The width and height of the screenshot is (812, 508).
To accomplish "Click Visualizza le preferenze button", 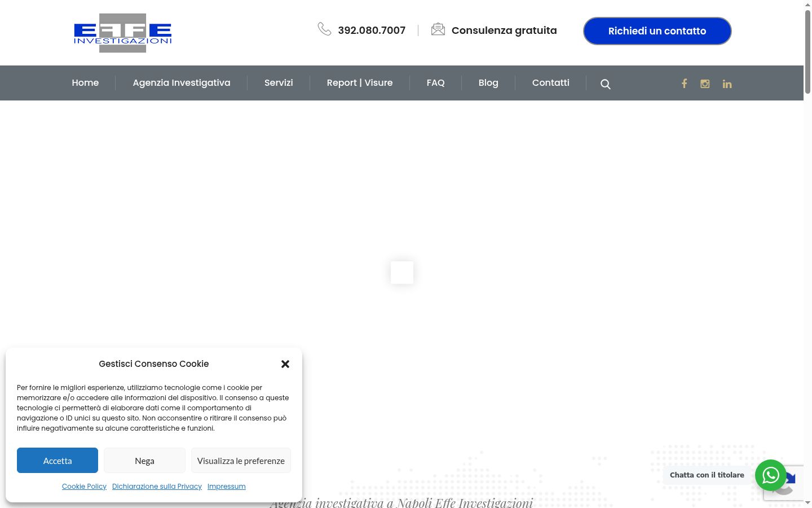I will [x=241, y=461].
